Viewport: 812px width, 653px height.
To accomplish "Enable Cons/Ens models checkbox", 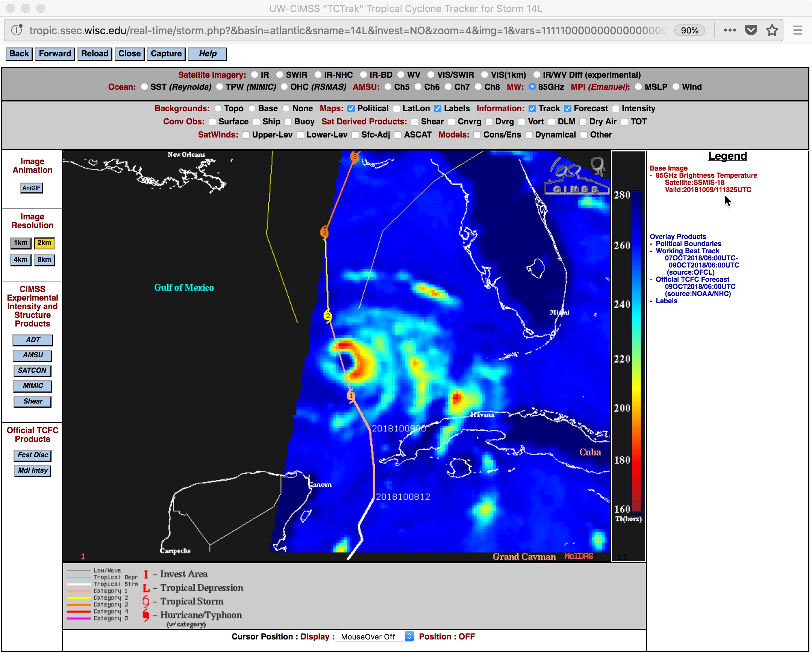I will click(x=477, y=135).
